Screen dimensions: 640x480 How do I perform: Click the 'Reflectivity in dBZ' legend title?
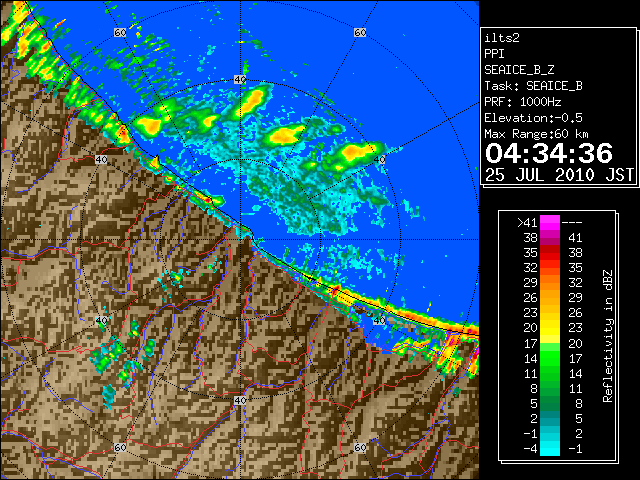click(608, 336)
